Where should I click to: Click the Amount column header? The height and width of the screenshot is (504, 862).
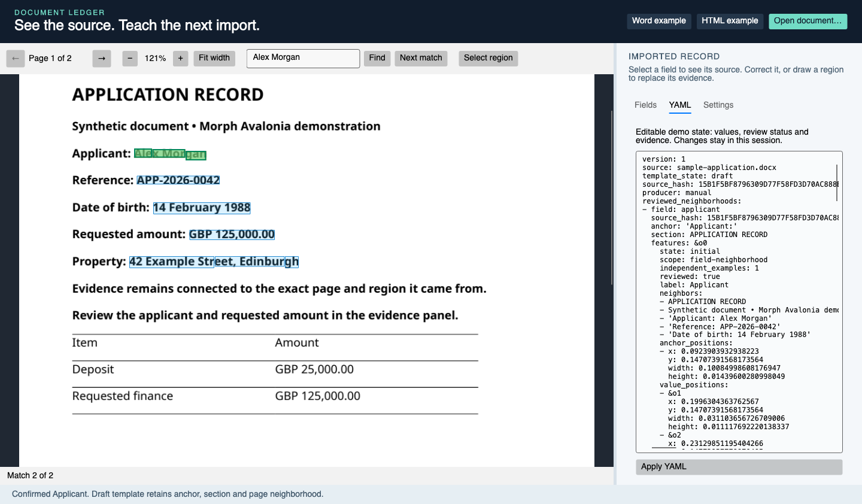tap(297, 343)
